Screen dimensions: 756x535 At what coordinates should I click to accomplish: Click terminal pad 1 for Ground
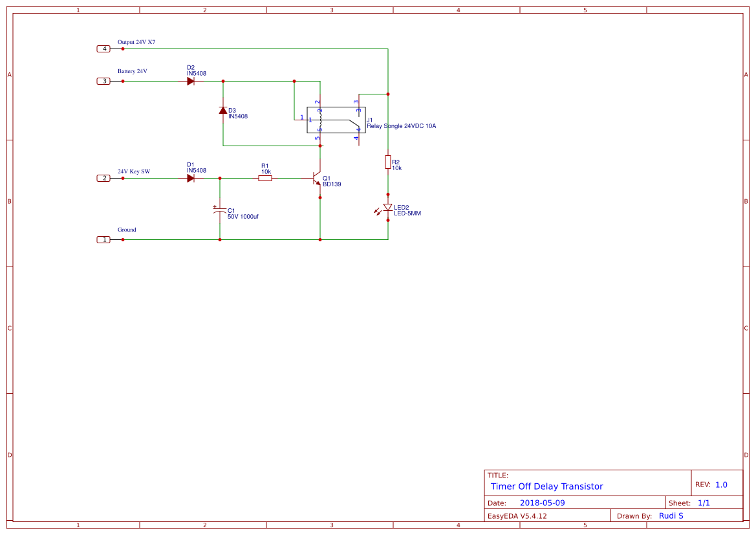point(103,239)
